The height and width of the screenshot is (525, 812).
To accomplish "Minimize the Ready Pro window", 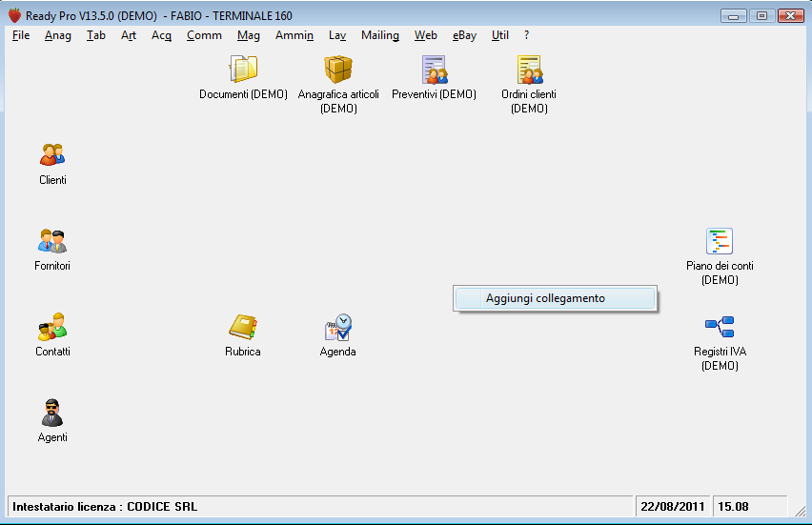I will point(733,16).
